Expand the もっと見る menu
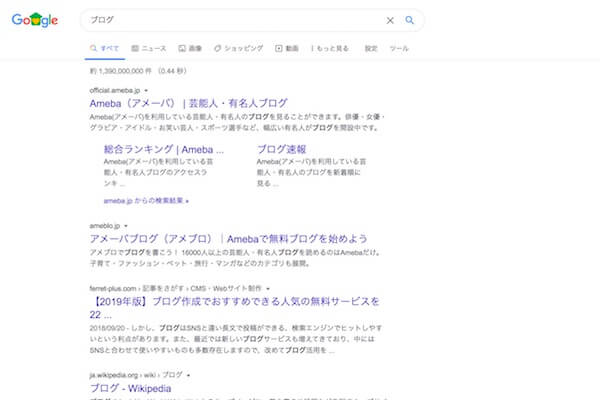Viewport: 600px width, 400px height. pyautogui.click(x=330, y=49)
